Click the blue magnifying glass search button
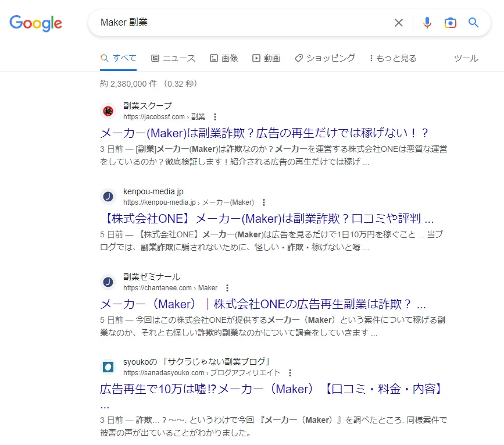Screen dimensions: 504x445 [474, 23]
